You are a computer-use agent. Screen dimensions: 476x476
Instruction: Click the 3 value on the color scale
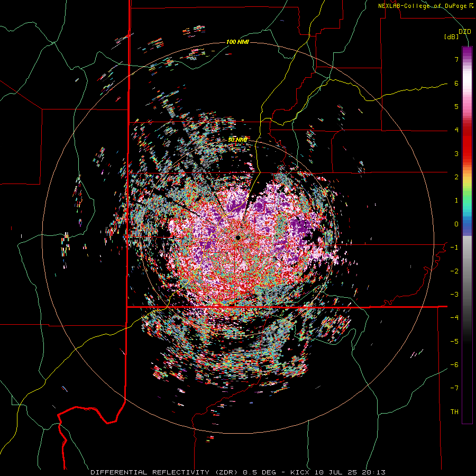pos(456,153)
